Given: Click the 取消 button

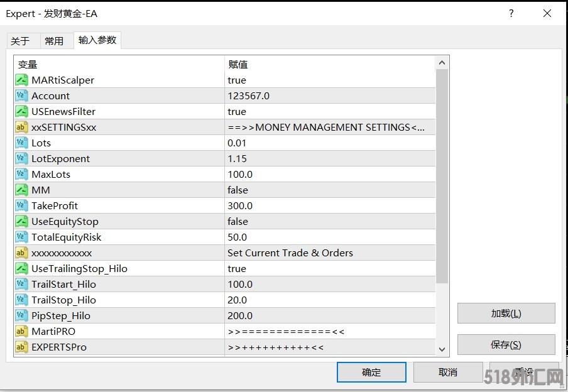Looking at the screenshot, I should pos(448,372).
